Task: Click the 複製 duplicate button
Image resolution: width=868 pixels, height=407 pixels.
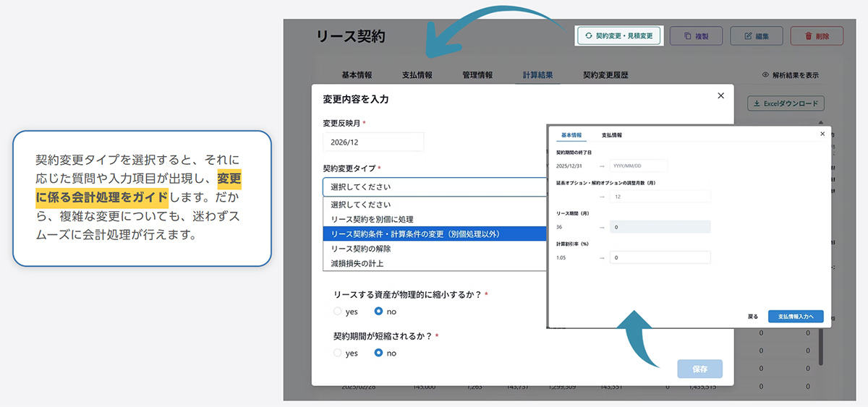Action: click(695, 35)
